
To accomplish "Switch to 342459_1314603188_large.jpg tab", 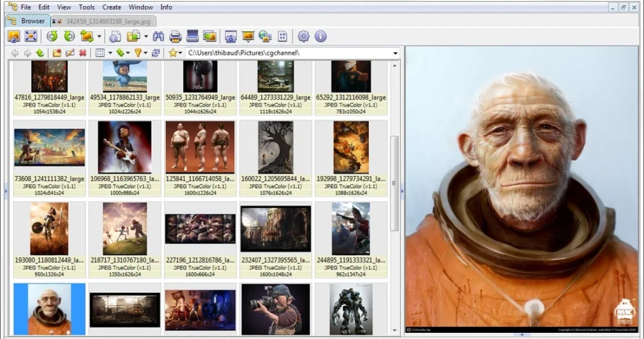I will 103,22.
